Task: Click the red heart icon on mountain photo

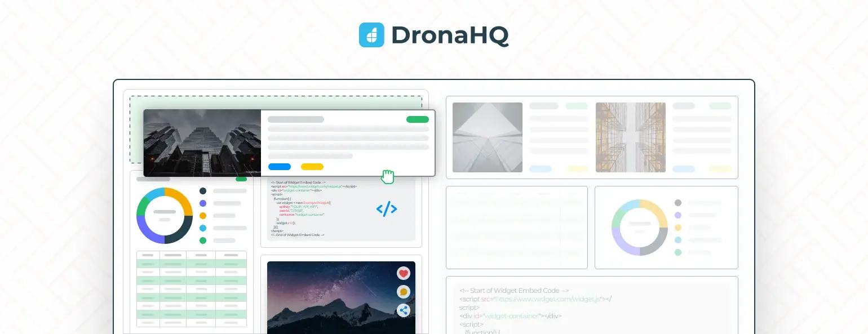Action: [x=403, y=273]
